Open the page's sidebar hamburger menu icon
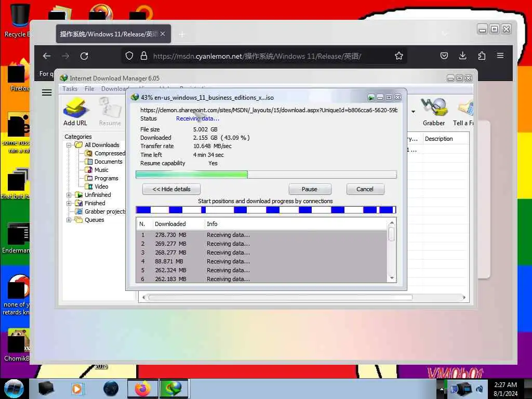Viewport: 532px width, 399px height. pyautogui.click(x=47, y=92)
